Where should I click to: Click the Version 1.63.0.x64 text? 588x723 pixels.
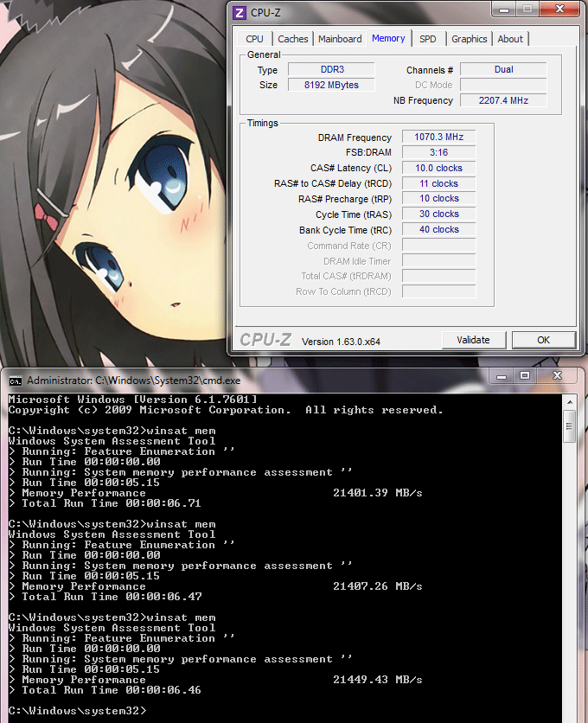[x=341, y=342]
